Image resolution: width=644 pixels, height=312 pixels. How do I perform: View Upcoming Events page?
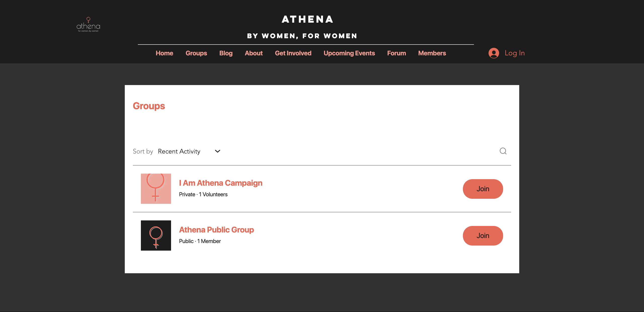click(x=349, y=53)
